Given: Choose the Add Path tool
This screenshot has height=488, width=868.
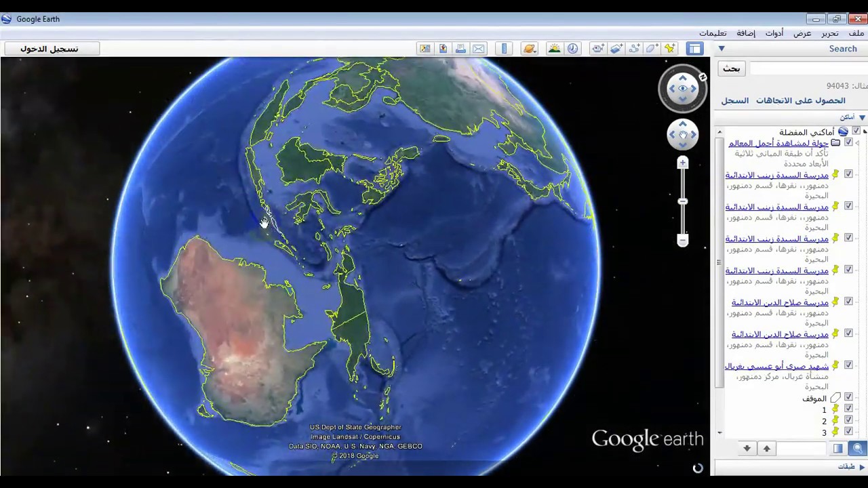Looking at the screenshot, I should click(x=635, y=48).
